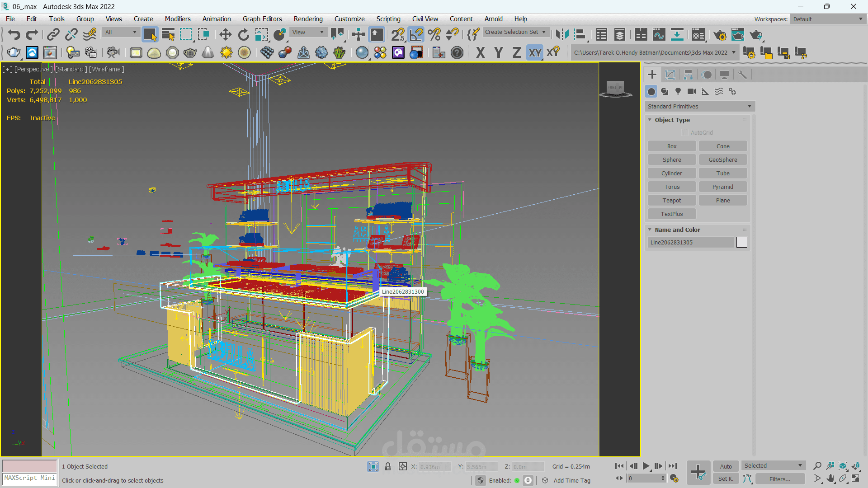Open the Rendering menu

point(308,19)
